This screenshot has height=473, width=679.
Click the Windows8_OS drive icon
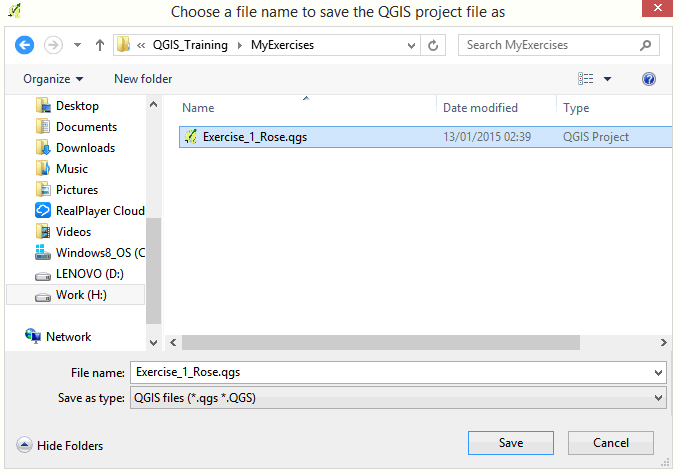point(42,252)
